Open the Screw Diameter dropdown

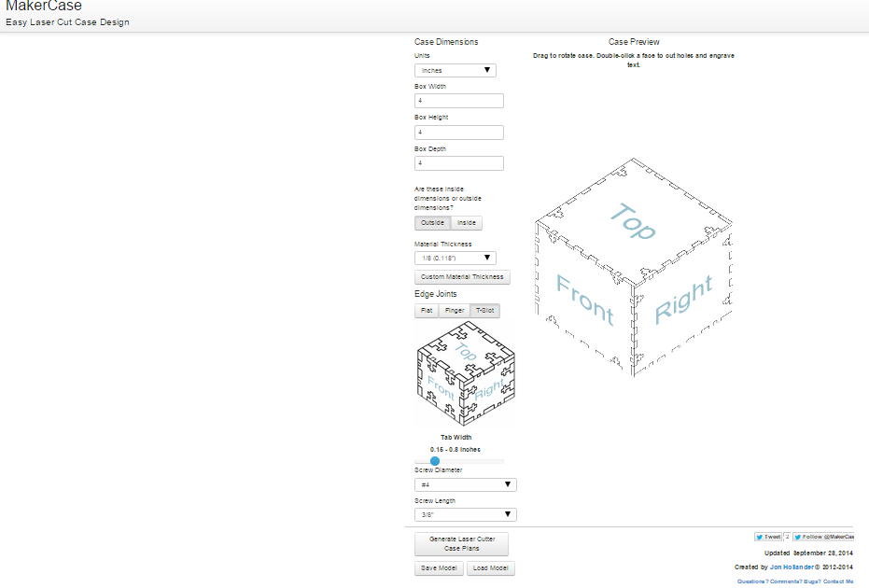click(x=466, y=484)
